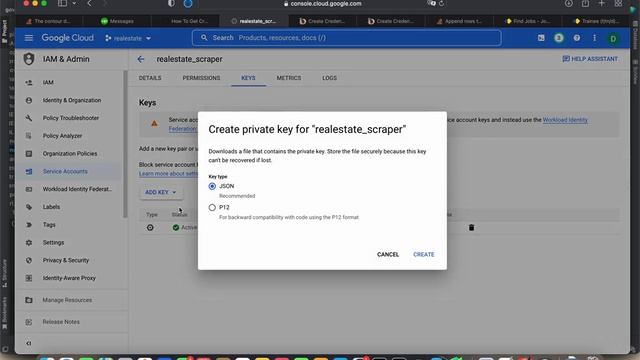Cancel the create private key dialog
640x360 pixels.
[388, 254]
